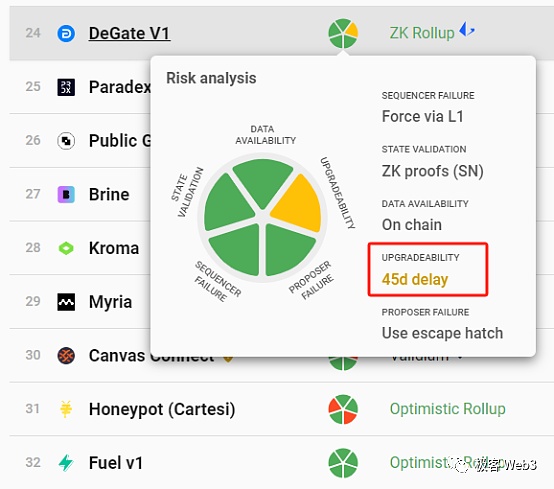This screenshot has height=489, width=554.
Task: Click the Fuel v1 risk pie icon
Action: (343, 463)
